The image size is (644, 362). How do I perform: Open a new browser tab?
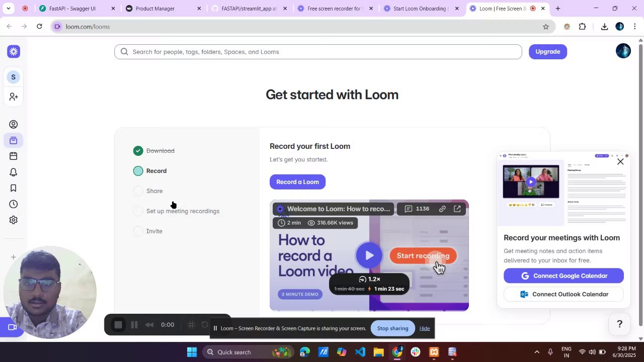pos(557,9)
